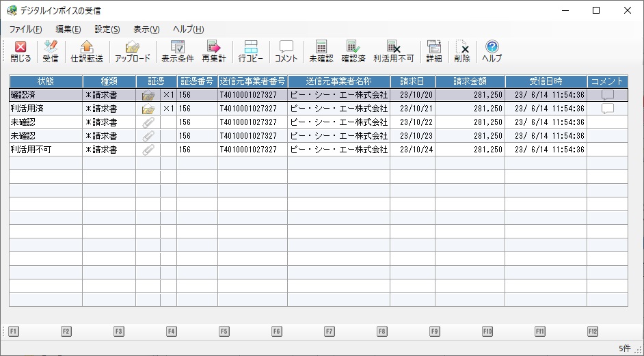The image size is (644, 356).
Task: Click F8 function key button
Action: pos(382,331)
